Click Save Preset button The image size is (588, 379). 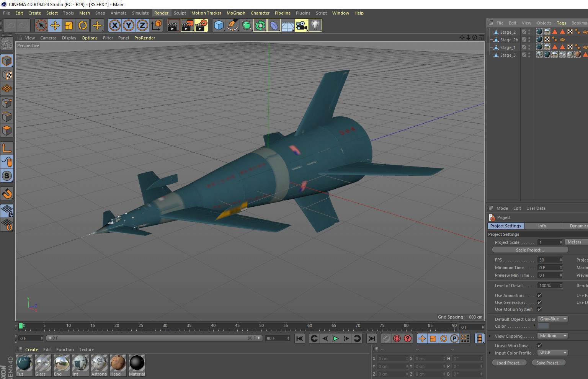tap(549, 363)
